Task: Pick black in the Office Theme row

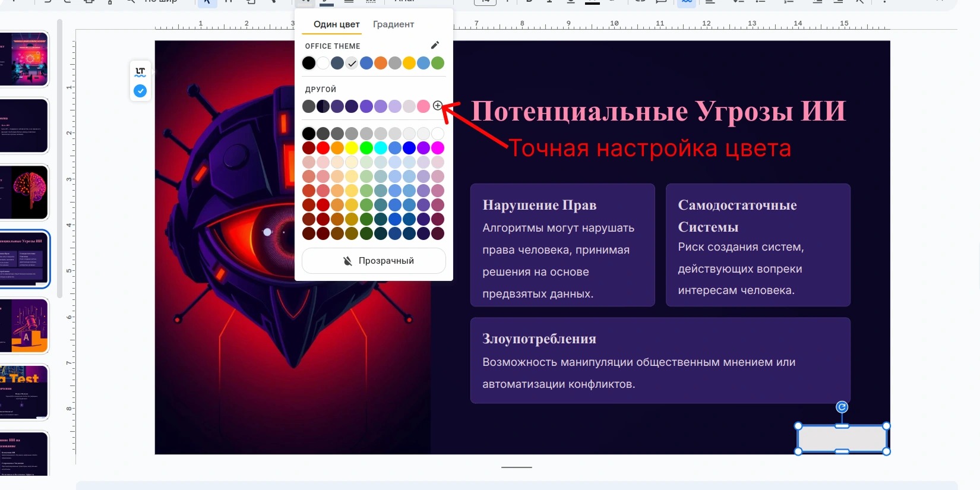Action: (309, 63)
